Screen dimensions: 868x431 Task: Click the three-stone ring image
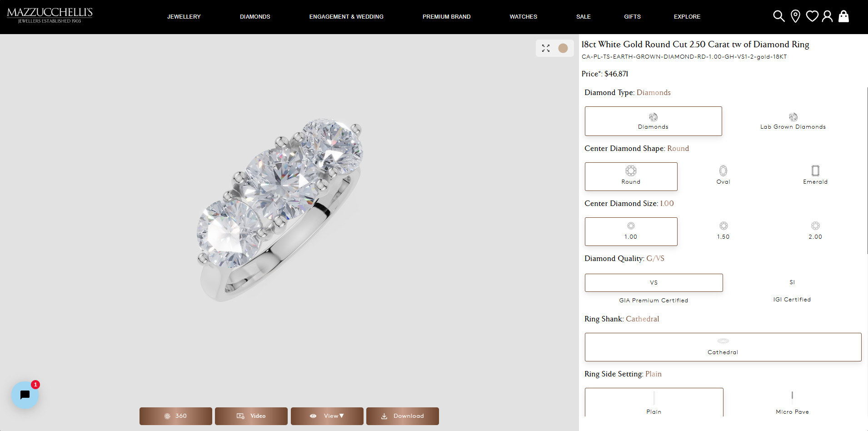click(x=279, y=209)
